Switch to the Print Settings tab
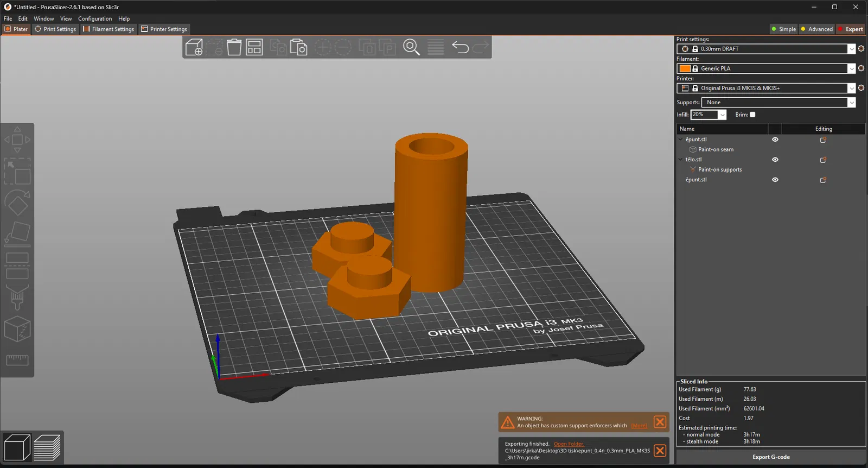The width and height of the screenshot is (868, 468). point(55,29)
